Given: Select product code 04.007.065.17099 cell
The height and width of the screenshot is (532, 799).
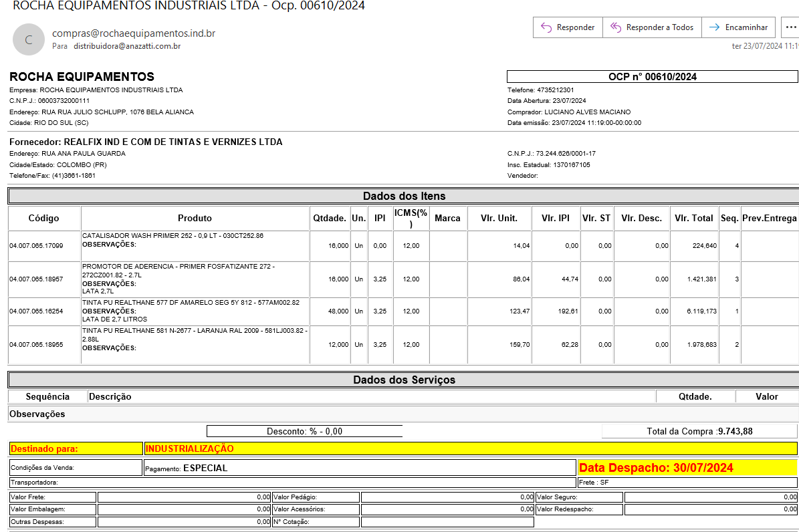Looking at the screenshot, I should [36, 246].
